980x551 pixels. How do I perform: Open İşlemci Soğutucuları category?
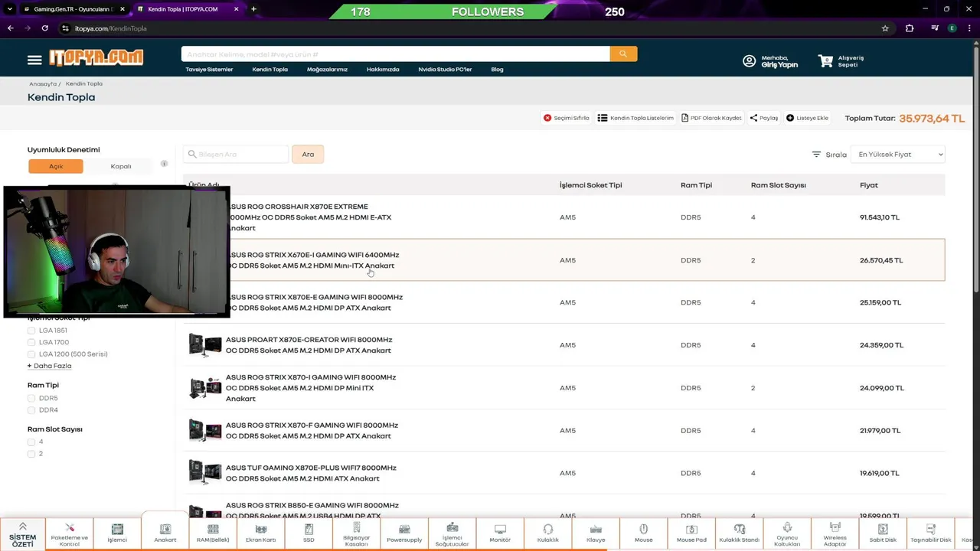click(452, 534)
